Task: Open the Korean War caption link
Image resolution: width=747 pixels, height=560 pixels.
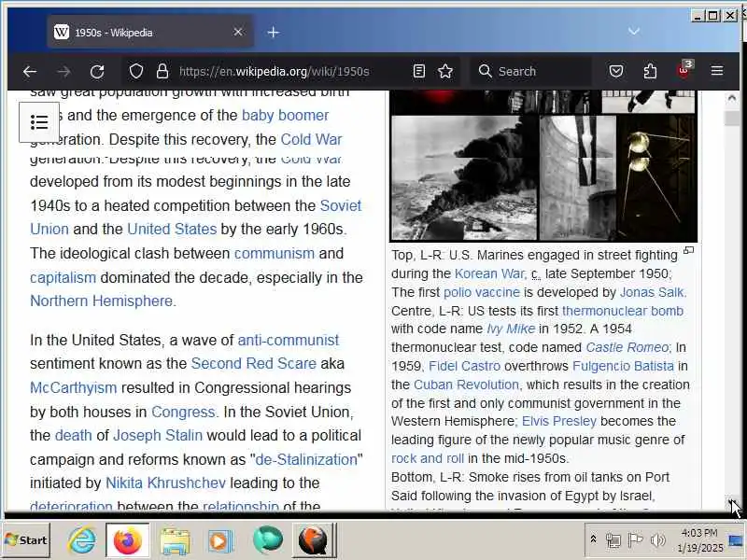Action: [489, 273]
